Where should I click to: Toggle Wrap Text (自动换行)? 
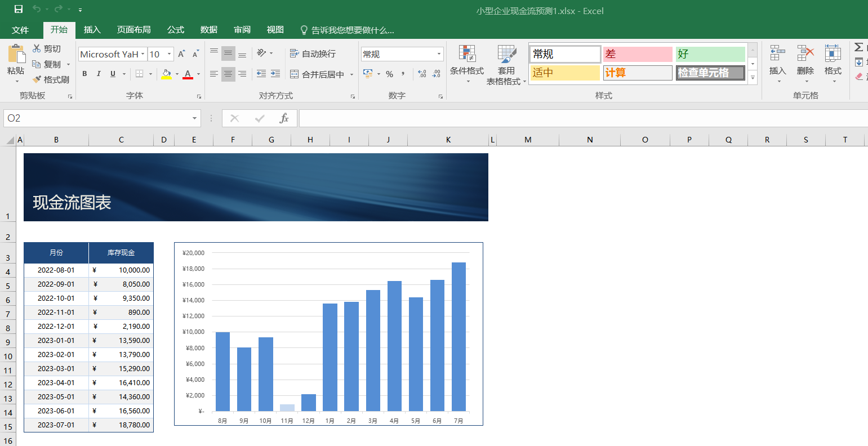tap(313, 53)
